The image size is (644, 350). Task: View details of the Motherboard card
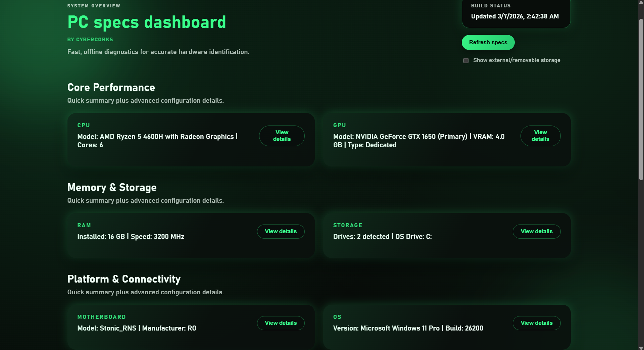pyautogui.click(x=281, y=323)
